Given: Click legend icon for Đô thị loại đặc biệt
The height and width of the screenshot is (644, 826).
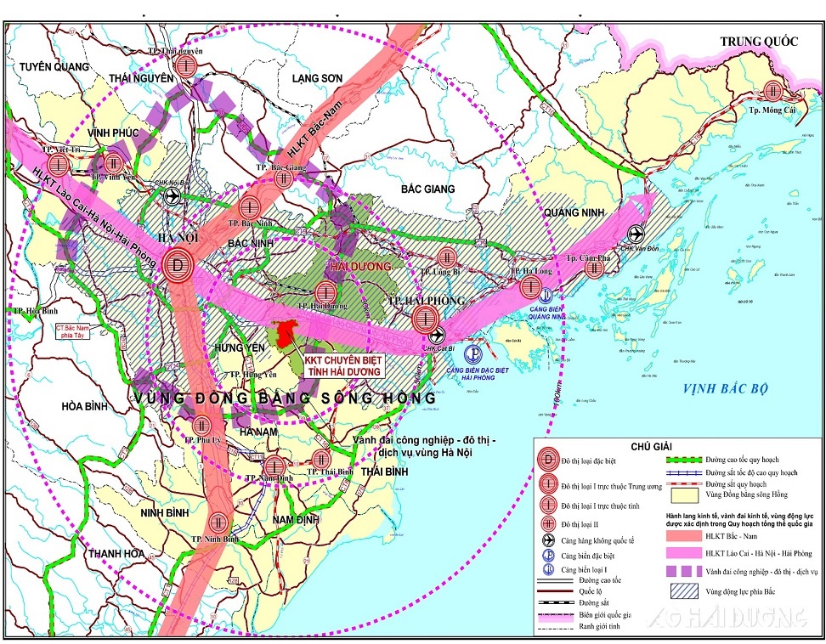Looking at the screenshot, I should tap(548, 460).
